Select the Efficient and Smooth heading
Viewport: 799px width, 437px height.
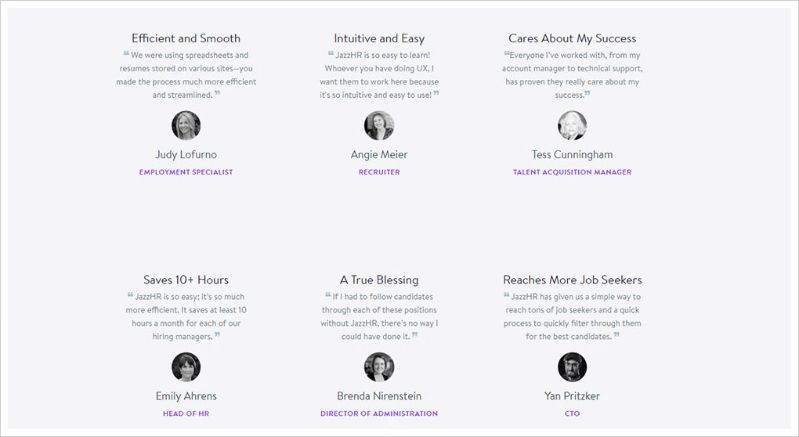[x=186, y=38]
